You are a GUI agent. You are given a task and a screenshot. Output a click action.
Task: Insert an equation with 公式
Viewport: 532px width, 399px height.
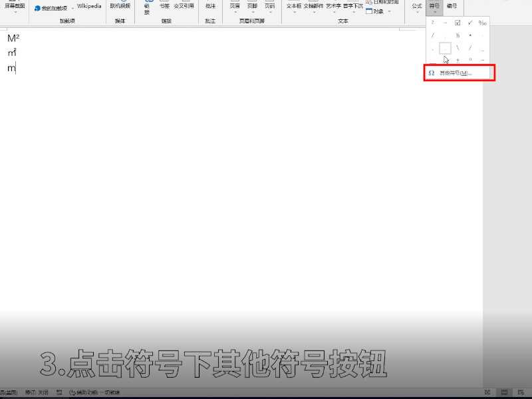tap(417, 7)
